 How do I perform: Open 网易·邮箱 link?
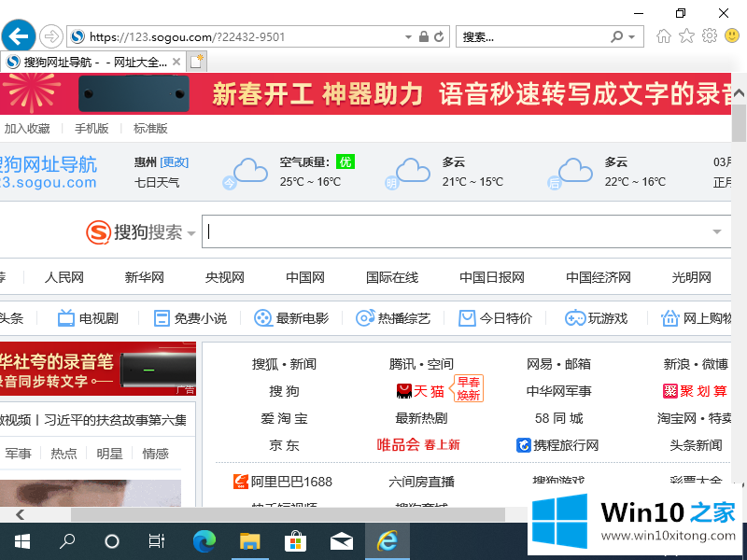tap(558, 364)
